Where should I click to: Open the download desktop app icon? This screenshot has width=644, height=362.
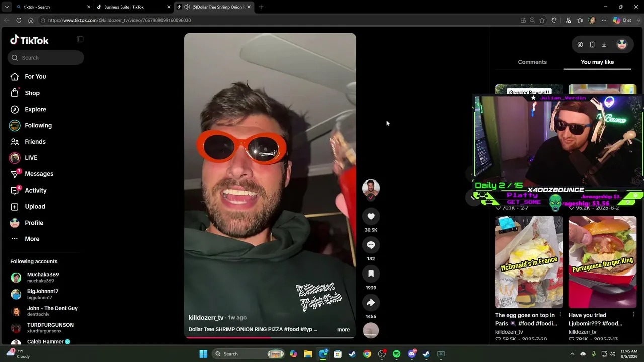tap(604, 44)
